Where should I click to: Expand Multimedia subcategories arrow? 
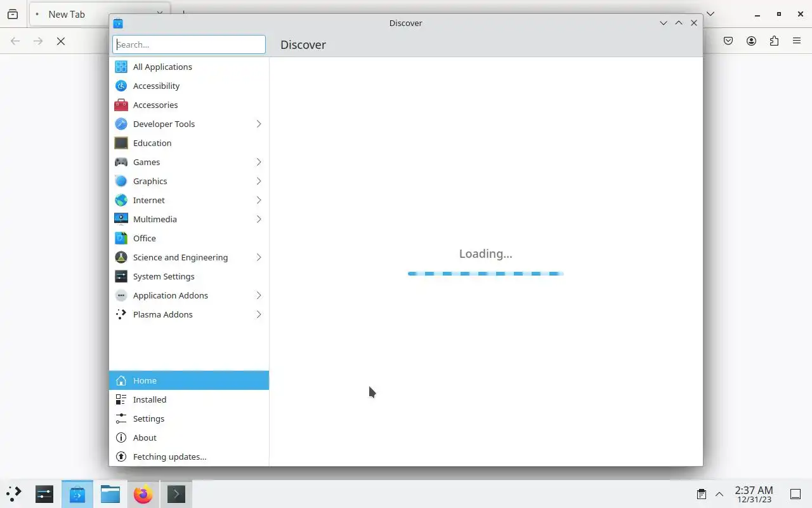(259, 219)
